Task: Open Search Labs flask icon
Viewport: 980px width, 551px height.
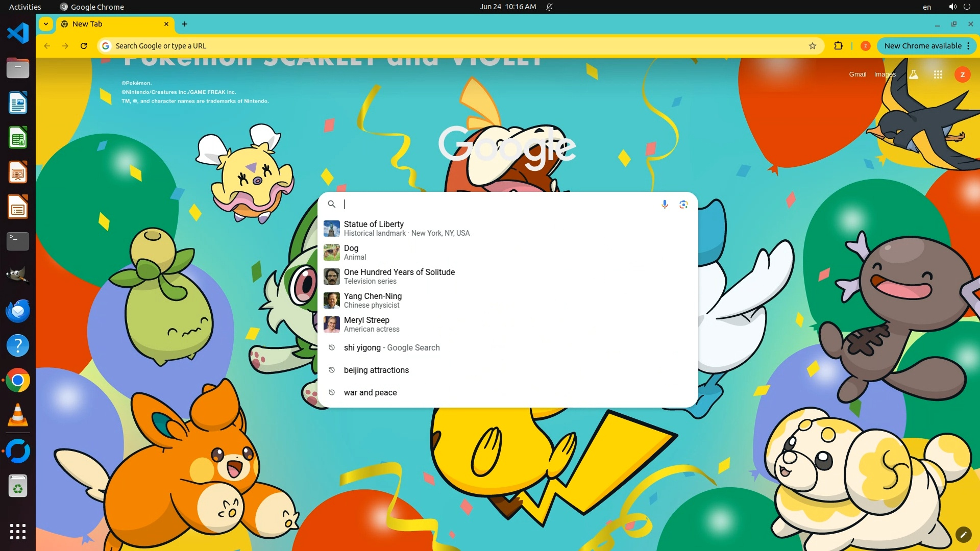Action: coord(914,74)
